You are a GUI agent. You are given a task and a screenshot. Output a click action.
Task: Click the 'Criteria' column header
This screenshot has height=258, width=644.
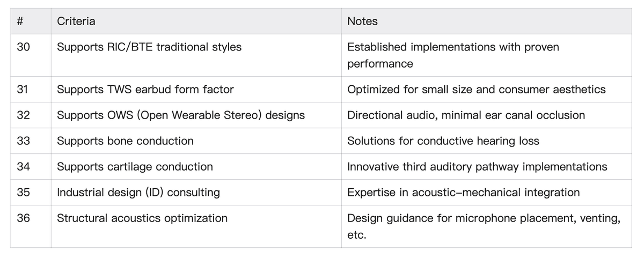click(76, 21)
